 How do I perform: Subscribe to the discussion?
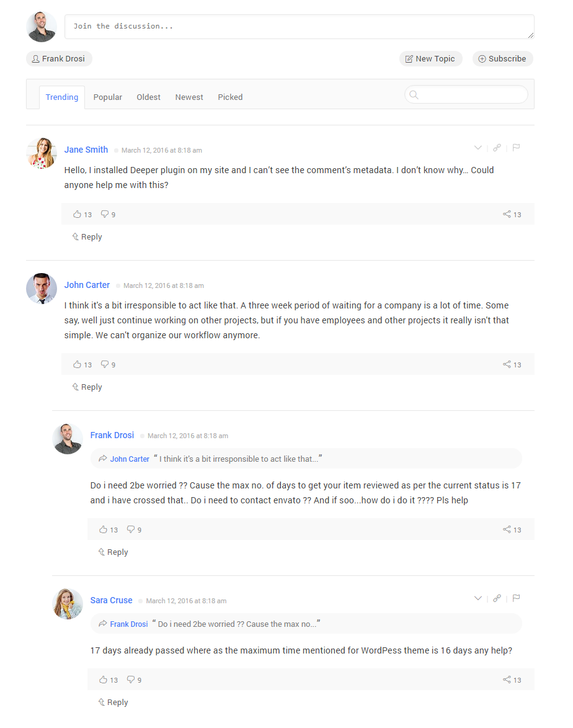coord(502,58)
